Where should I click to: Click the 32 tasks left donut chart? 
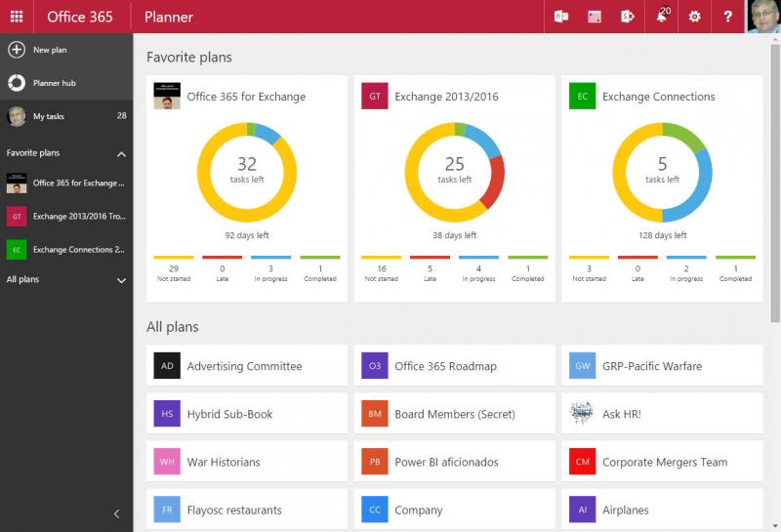[x=247, y=173]
